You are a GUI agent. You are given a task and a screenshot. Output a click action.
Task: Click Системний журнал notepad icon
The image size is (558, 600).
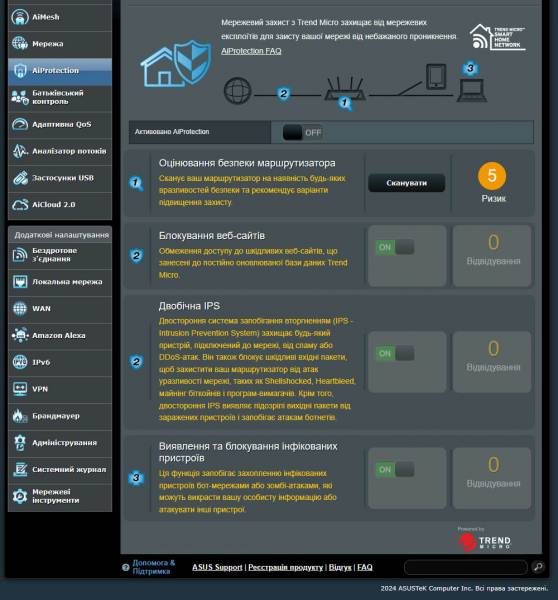point(20,469)
